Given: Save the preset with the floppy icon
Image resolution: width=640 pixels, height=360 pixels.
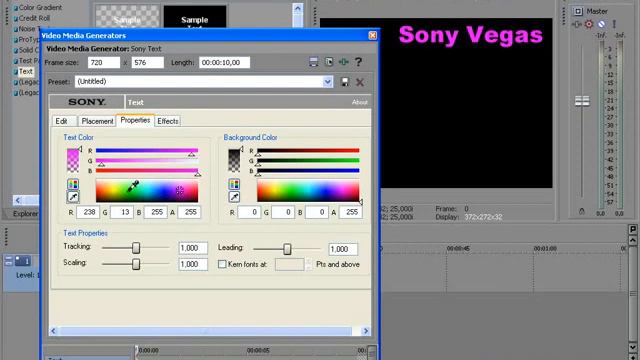Looking at the screenshot, I should tap(345, 82).
